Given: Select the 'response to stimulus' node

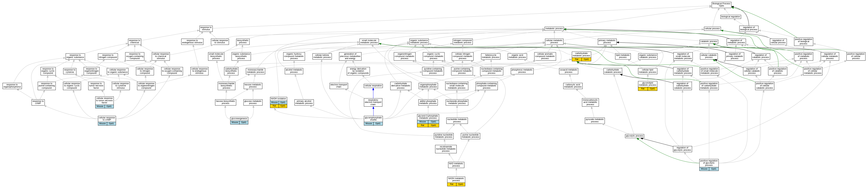Looking at the screenshot, I should click(206, 28).
